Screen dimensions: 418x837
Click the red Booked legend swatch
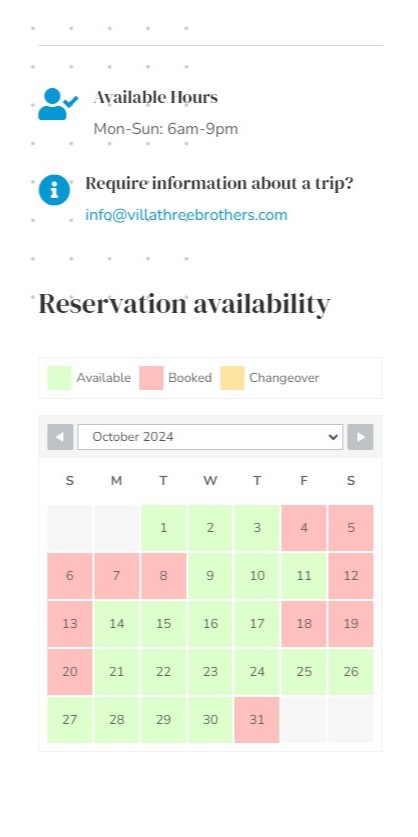tap(151, 378)
